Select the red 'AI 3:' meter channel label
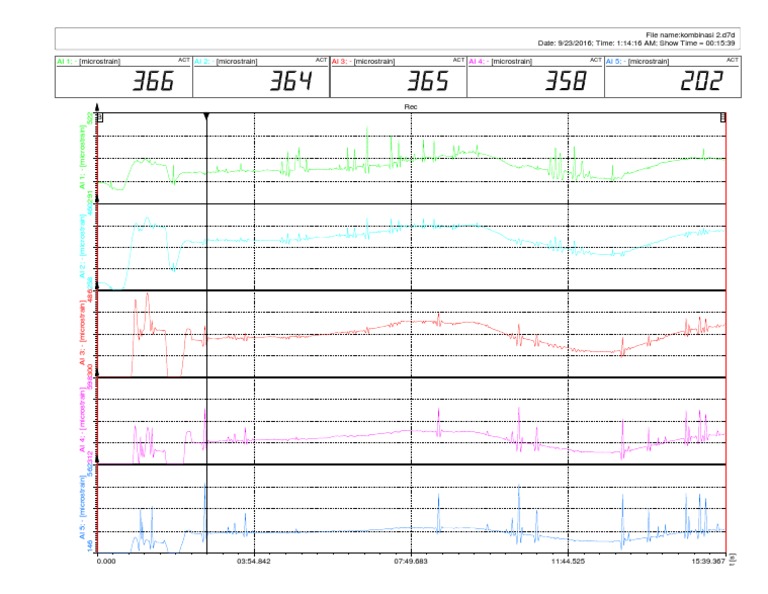 (339, 61)
